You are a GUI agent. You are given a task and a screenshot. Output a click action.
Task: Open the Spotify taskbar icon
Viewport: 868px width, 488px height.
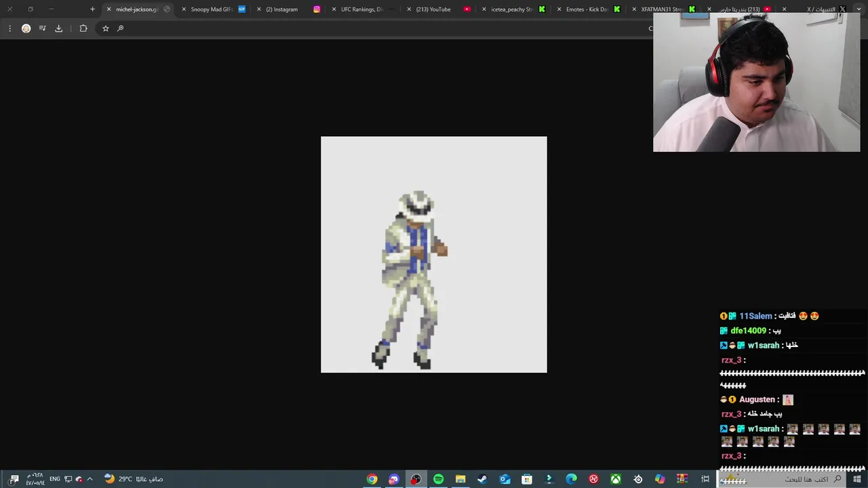click(x=438, y=479)
